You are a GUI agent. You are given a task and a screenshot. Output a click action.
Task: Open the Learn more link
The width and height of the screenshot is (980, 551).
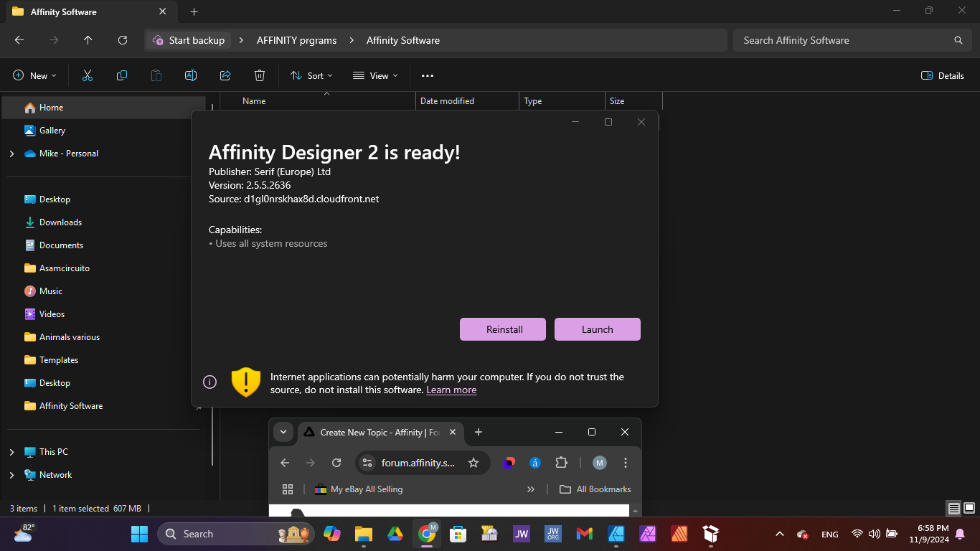point(451,390)
